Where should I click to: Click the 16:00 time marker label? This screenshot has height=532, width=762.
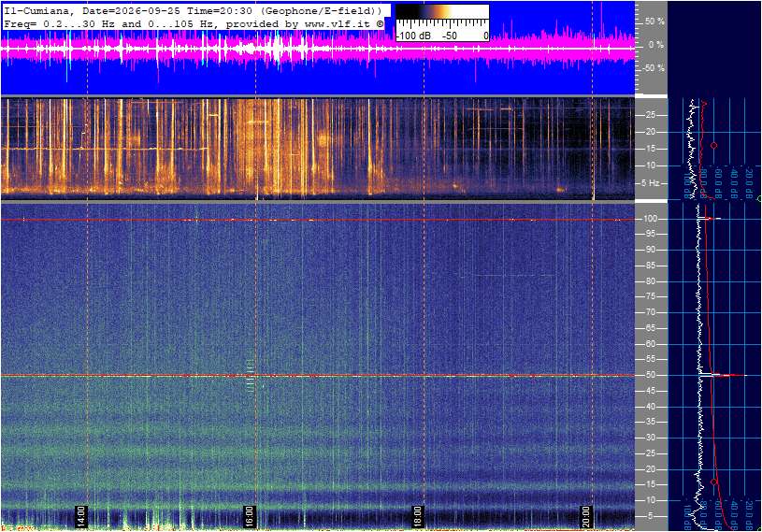pos(249,516)
